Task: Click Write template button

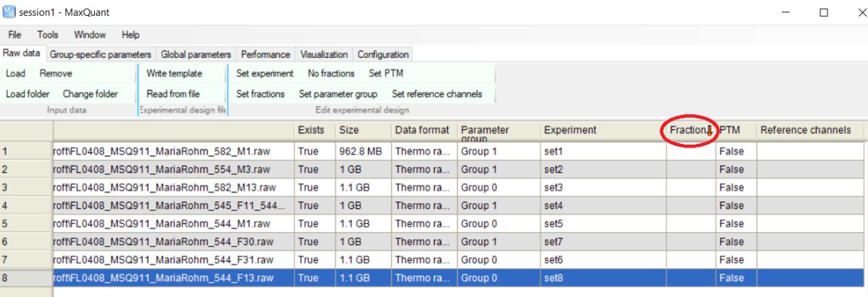Action: [x=174, y=74]
